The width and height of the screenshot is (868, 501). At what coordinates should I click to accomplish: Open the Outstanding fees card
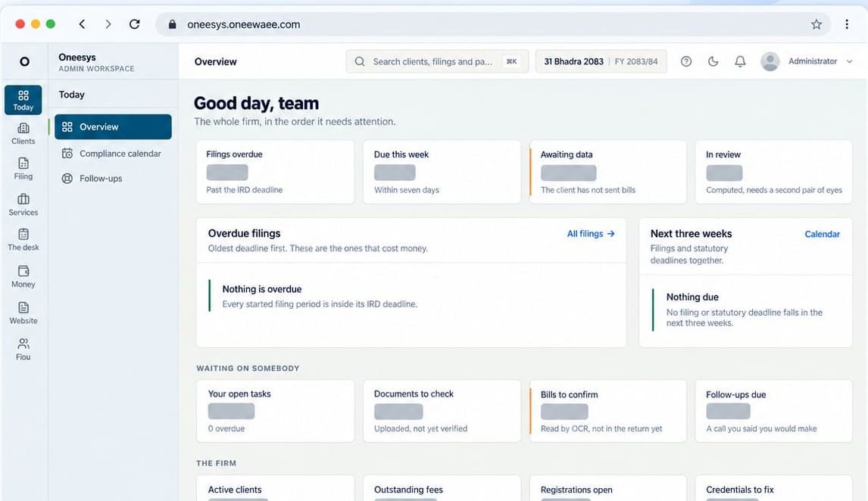(442, 488)
